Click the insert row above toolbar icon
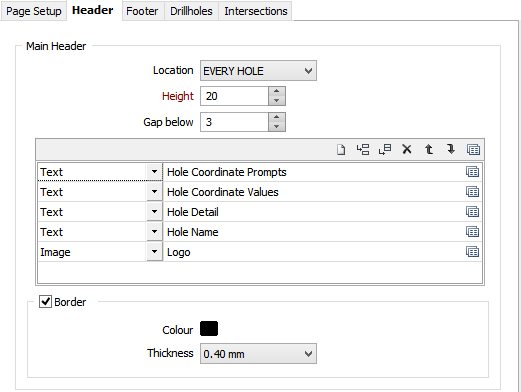This screenshot has width=521, height=392. [363, 149]
